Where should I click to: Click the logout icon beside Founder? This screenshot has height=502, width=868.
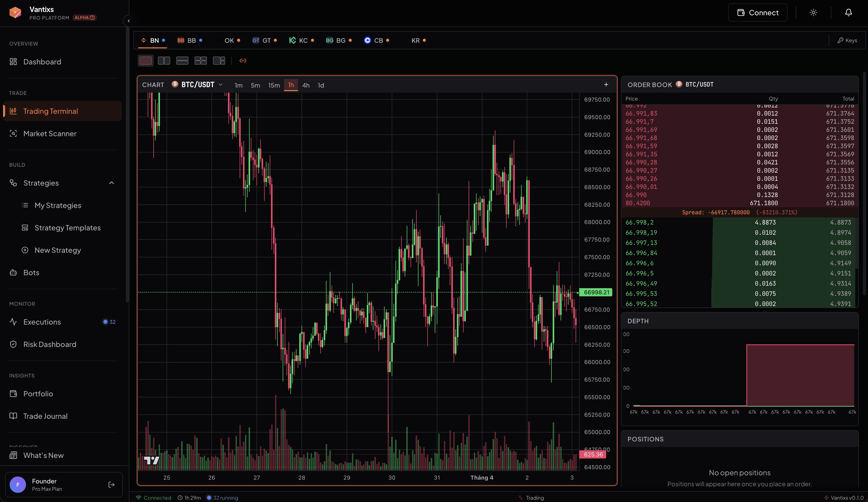(x=111, y=484)
